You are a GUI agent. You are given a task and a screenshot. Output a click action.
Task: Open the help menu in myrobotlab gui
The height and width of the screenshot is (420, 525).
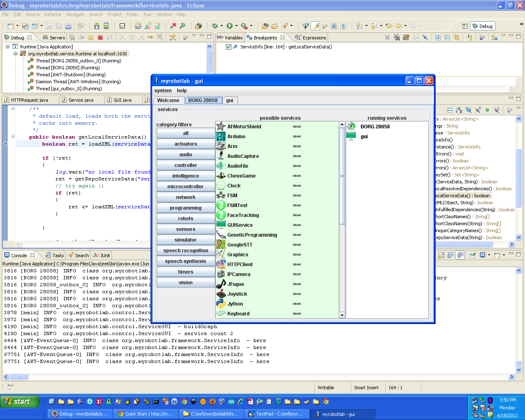[x=182, y=91]
